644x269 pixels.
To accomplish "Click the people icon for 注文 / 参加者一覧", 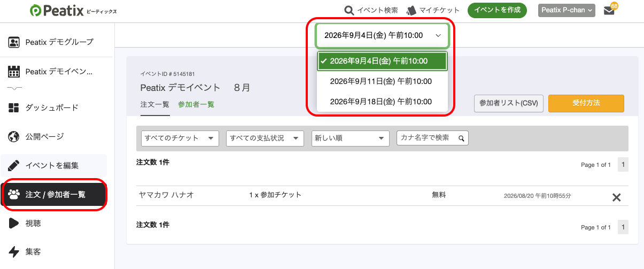I will pyautogui.click(x=14, y=194).
